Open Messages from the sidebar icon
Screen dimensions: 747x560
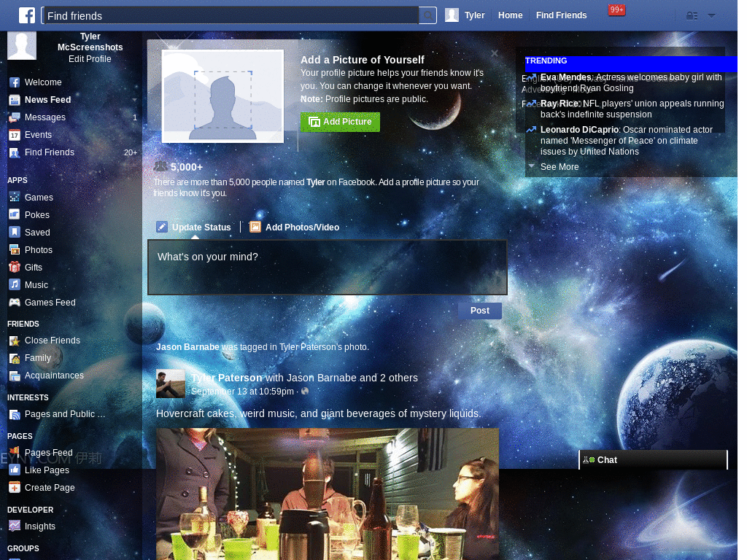[x=15, y=117]
